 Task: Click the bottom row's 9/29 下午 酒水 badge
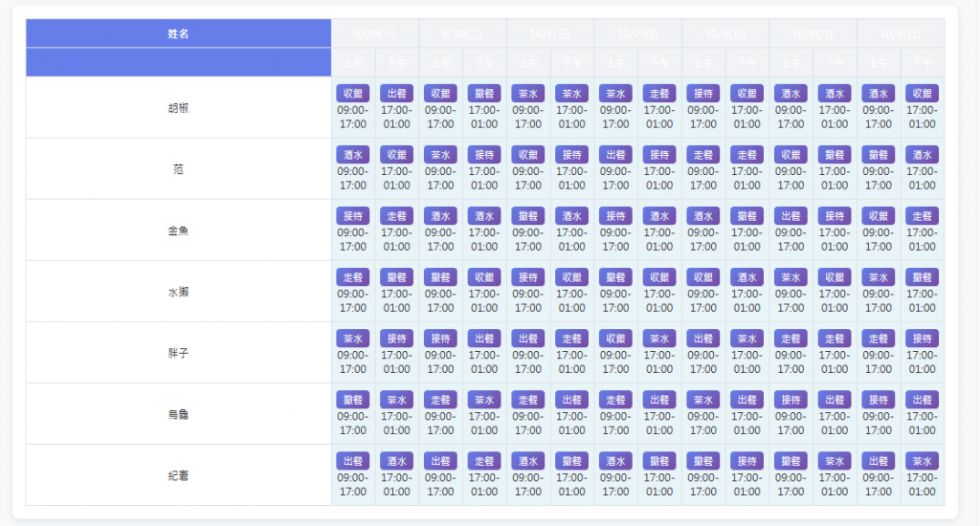[397, 460]
